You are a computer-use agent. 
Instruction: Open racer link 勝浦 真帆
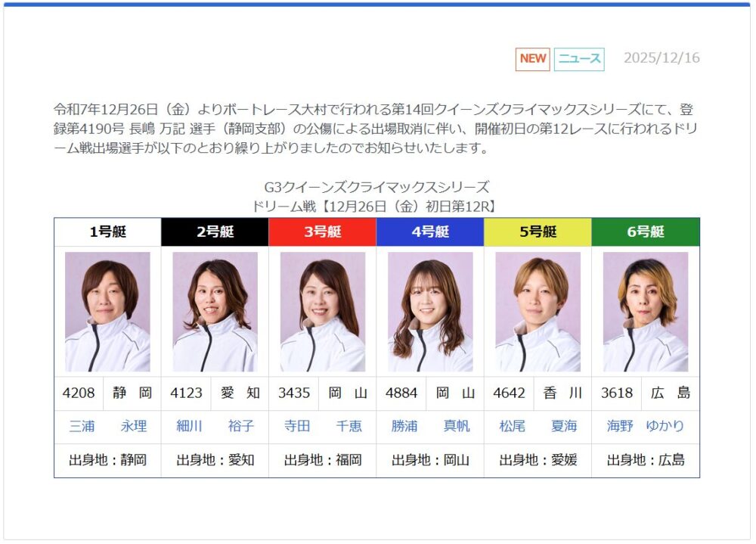(430, 426)
